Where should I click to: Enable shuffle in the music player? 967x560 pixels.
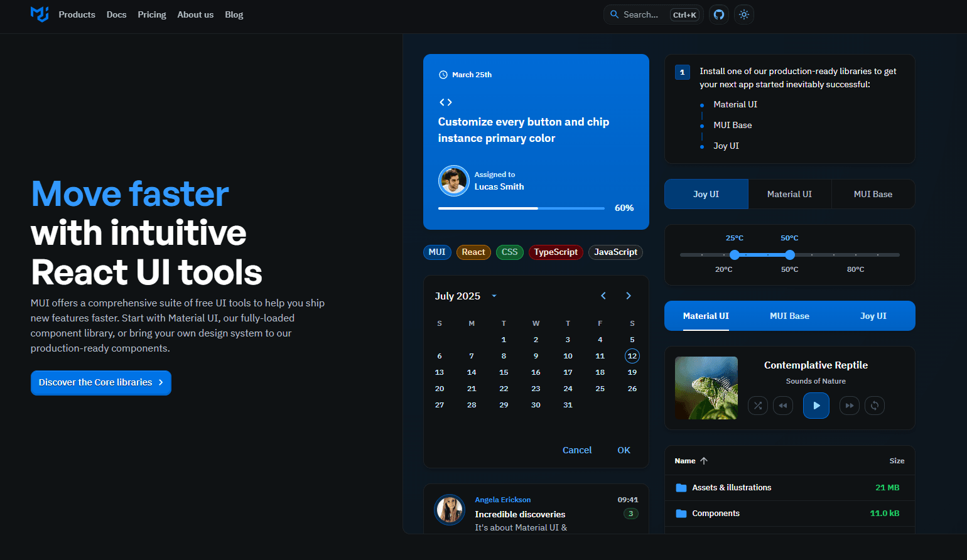click(758, 406)
